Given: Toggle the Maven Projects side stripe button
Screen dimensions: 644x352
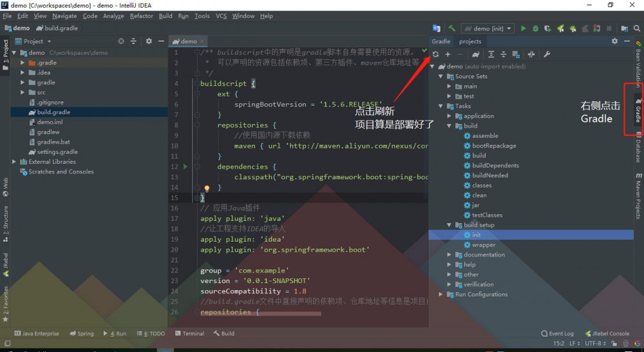Looking at the screenshot, I should tap(638, 196).
